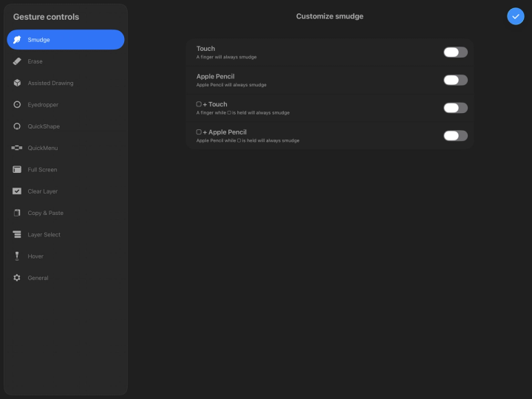The width and height of the screenshot is (532, 399).
Task: Open the QuickShape gesture settings label
Action: (44, 126)
